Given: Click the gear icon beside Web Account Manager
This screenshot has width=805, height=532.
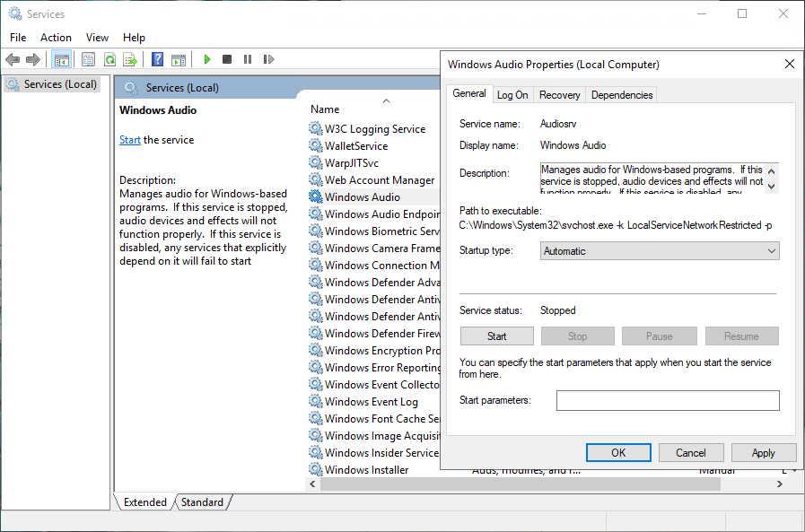Looking at the screenshot, I should [315, 179].
